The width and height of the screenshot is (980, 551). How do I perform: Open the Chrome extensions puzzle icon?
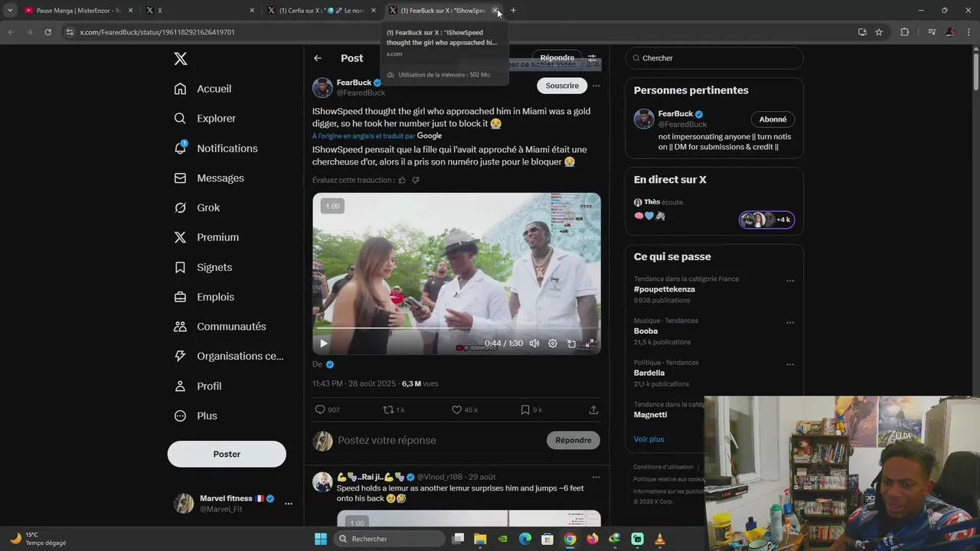905,32
